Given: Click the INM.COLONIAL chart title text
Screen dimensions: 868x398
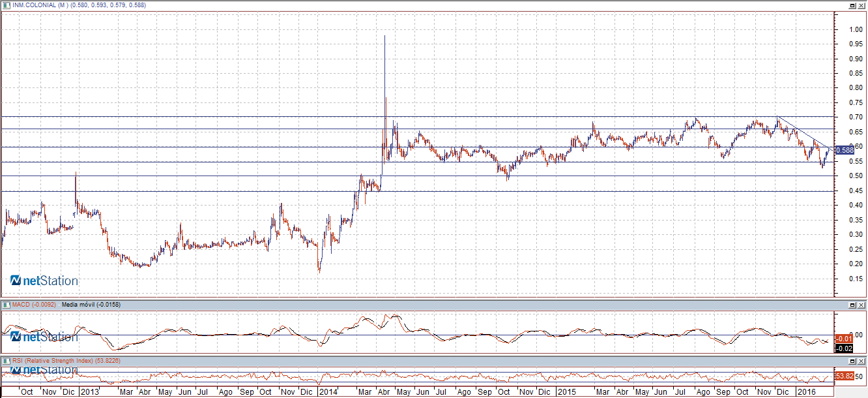Looking at the screenshot, I should pos(78,5).
